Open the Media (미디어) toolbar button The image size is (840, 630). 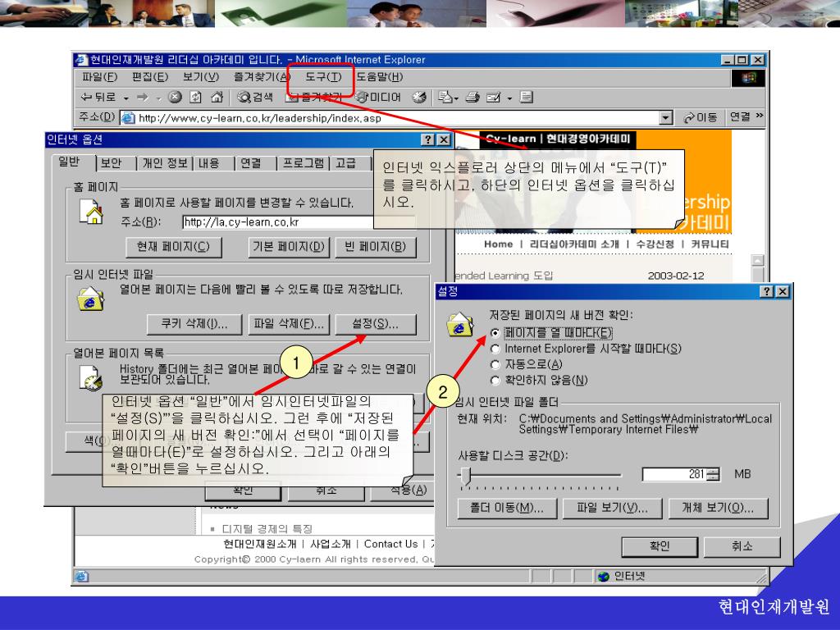377,97
